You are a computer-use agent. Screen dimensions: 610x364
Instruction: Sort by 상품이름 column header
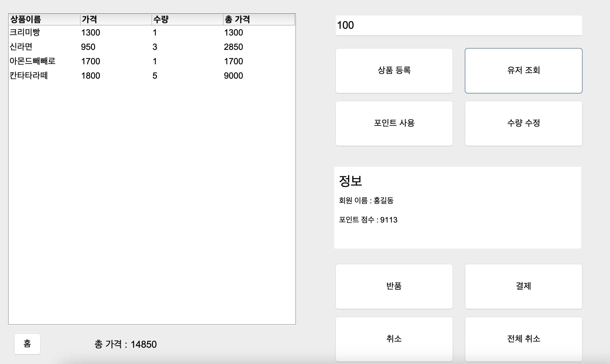44,20
